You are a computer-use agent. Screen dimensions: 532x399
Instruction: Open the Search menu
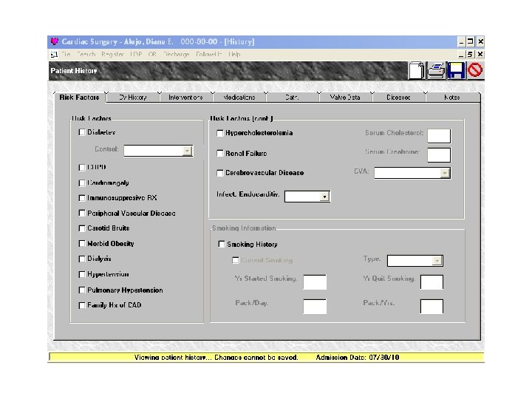(x=86, y=54)
